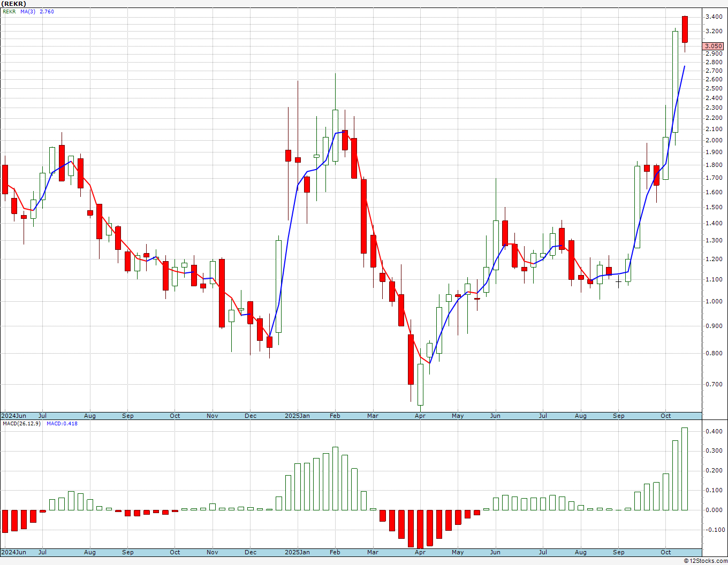Click the 0.400 MACD axis label
Screen dimensions: 728x565
(714, 432)
